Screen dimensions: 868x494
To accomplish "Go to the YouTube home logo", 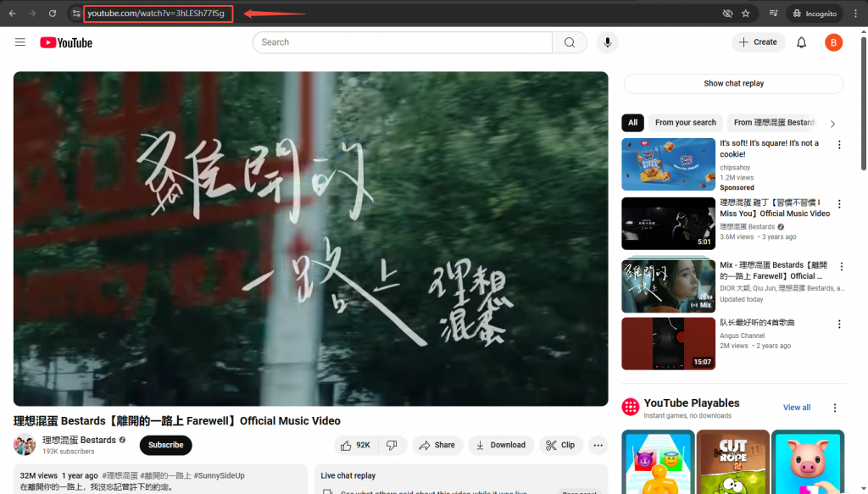I will point(66,42).
